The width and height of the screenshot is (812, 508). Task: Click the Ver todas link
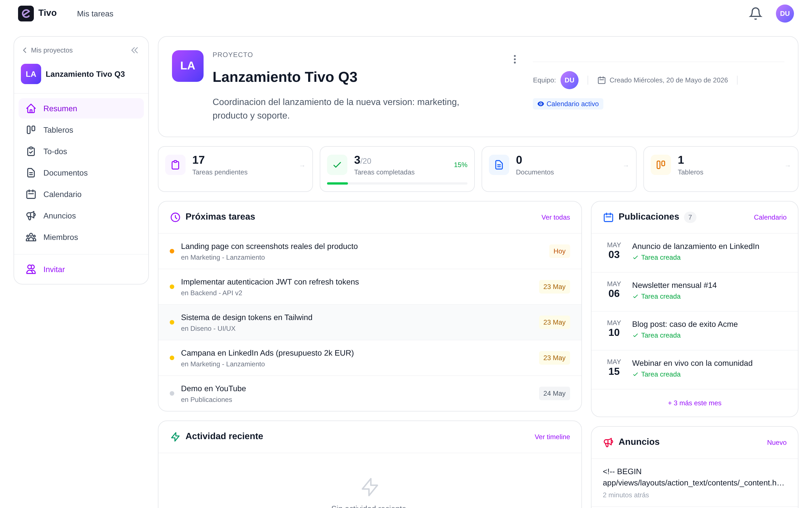(555, 217)
